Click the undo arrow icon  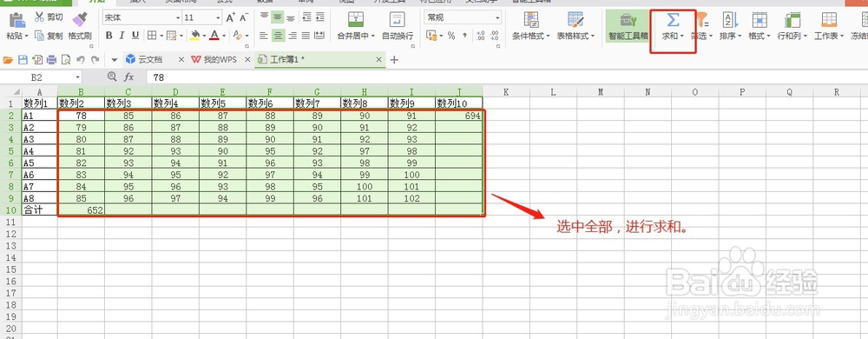(x=81, y=59)
